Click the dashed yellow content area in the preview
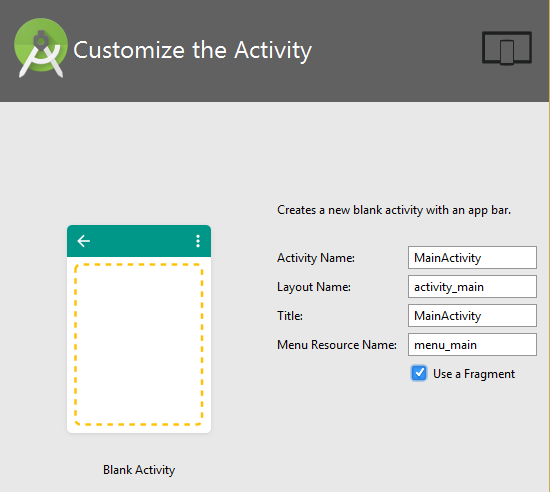Image resolution: width=550 pixels, height=492 pixels. 139,344
